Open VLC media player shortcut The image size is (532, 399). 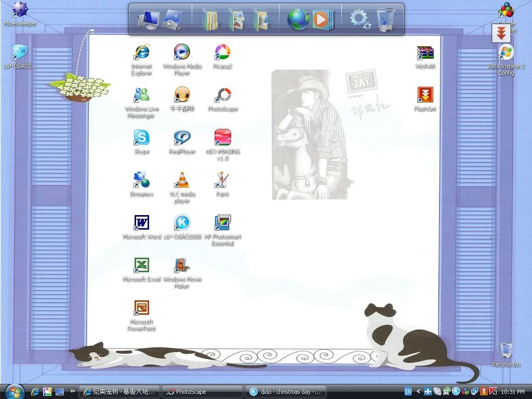182,181
